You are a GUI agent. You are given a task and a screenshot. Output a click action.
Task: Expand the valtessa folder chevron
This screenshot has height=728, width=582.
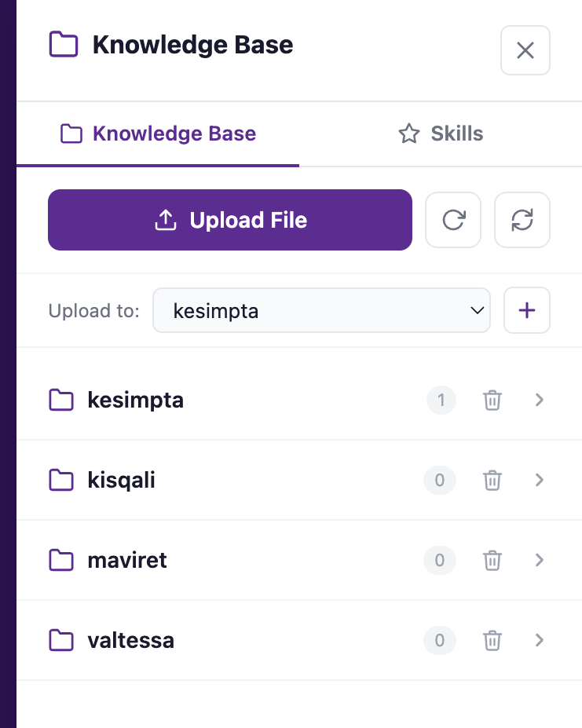(540, 640)
